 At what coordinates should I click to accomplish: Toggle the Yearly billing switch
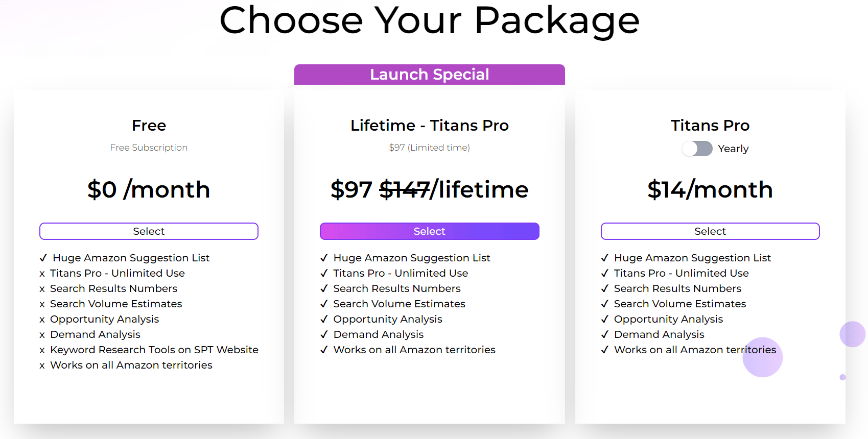[697, 149]
